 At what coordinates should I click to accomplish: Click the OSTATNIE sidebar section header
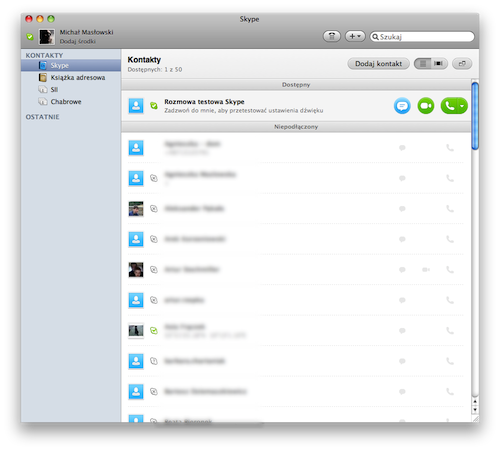pos(43,117)
